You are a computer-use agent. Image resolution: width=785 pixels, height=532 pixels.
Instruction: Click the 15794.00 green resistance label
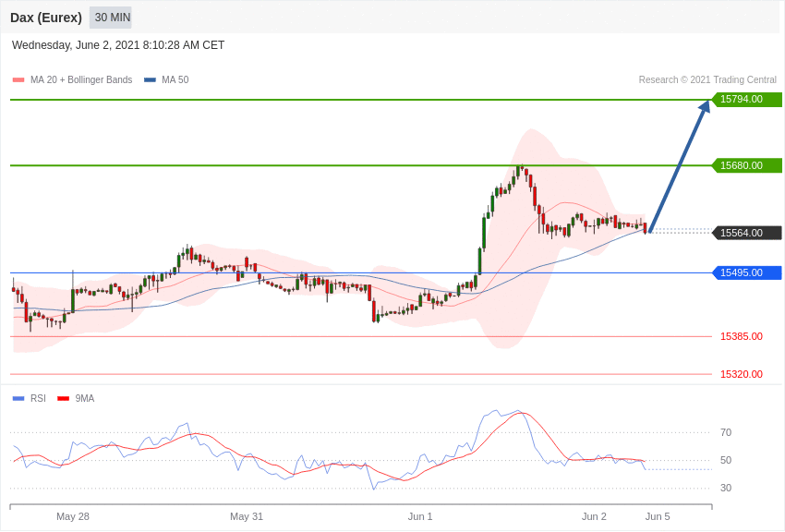tap(746, 99)
